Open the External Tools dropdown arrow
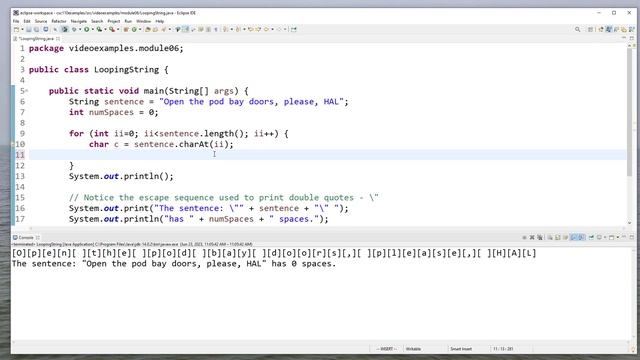640x360 pixels. 118,29
